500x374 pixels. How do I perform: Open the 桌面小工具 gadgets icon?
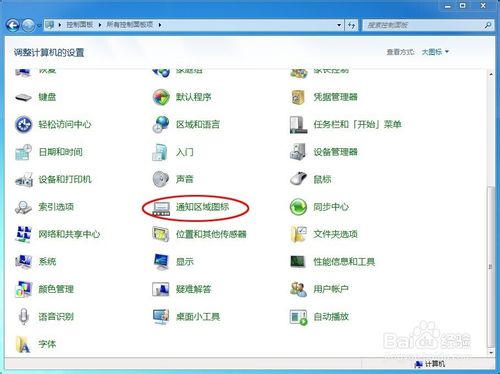[161, 316]
